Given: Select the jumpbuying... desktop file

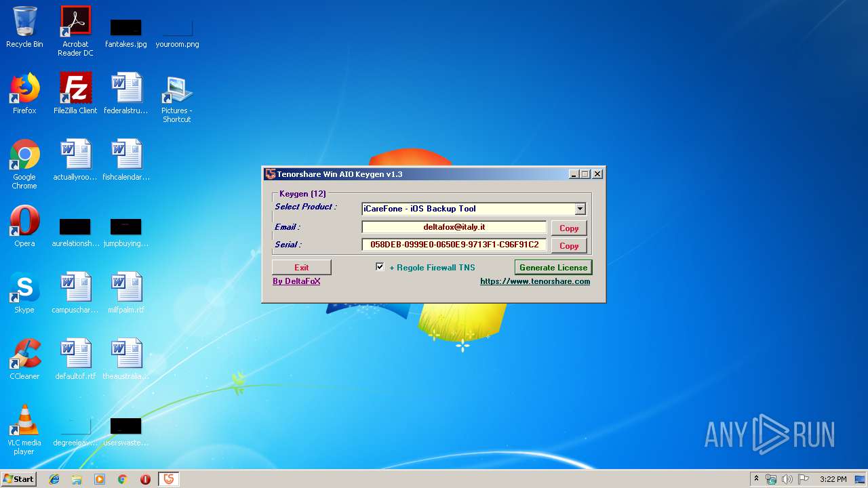Looking at the screenshot, I should pos(126,231).
